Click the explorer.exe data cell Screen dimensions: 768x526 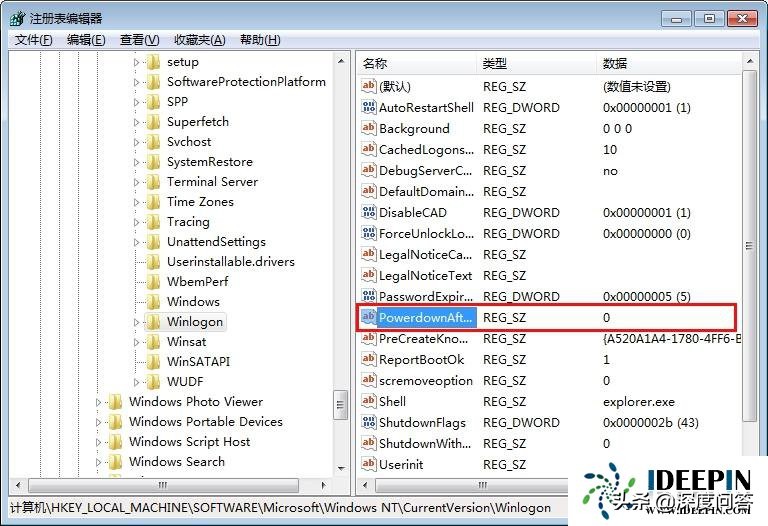coord(639,402)
